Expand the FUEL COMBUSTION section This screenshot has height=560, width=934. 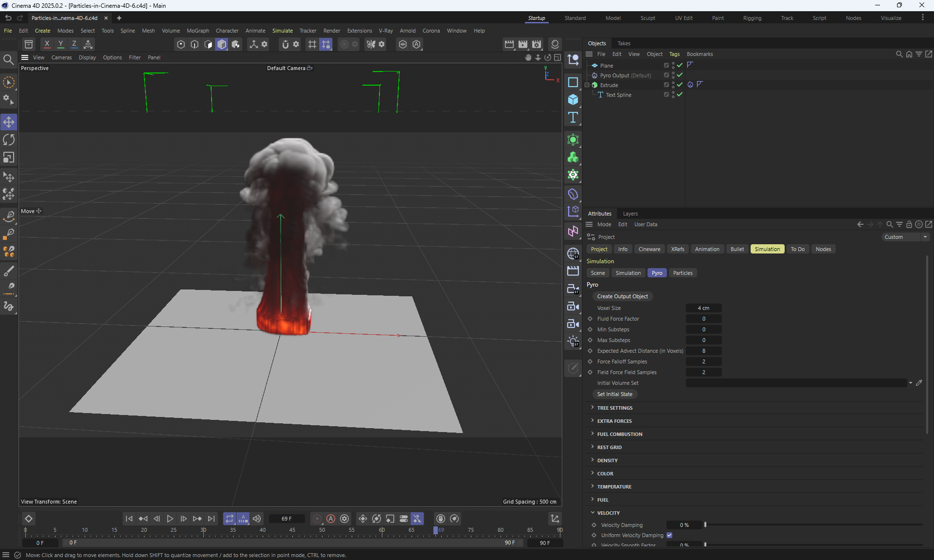click(619, 434)
